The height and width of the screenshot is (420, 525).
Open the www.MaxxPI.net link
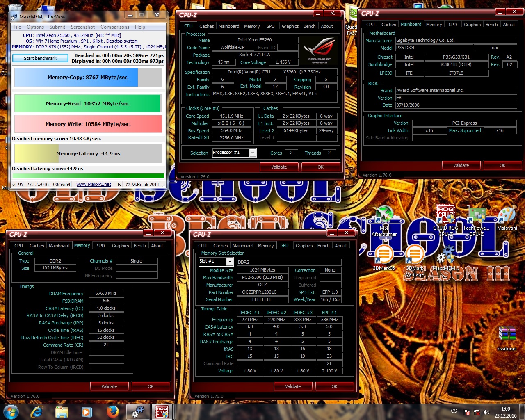pos(94,185)
